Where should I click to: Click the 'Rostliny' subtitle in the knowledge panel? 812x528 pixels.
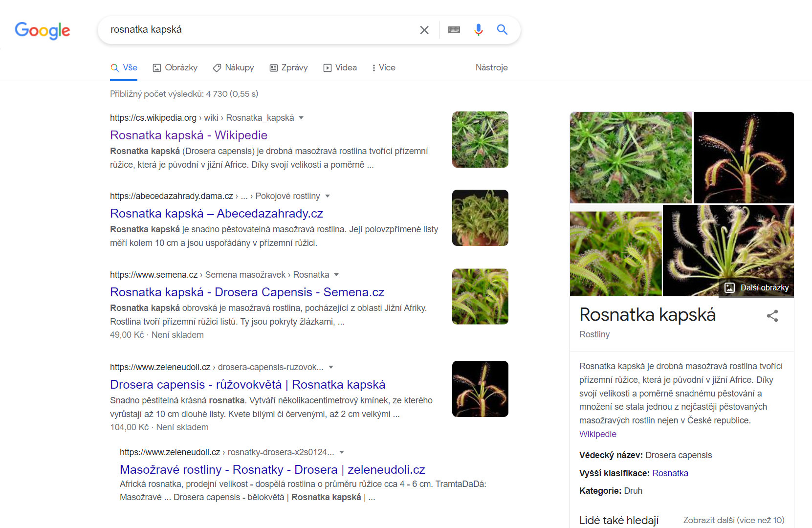[x=594, y=334]
